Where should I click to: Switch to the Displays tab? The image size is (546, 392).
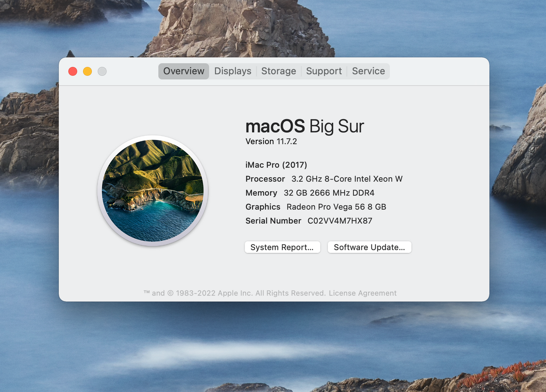[232, 71]
